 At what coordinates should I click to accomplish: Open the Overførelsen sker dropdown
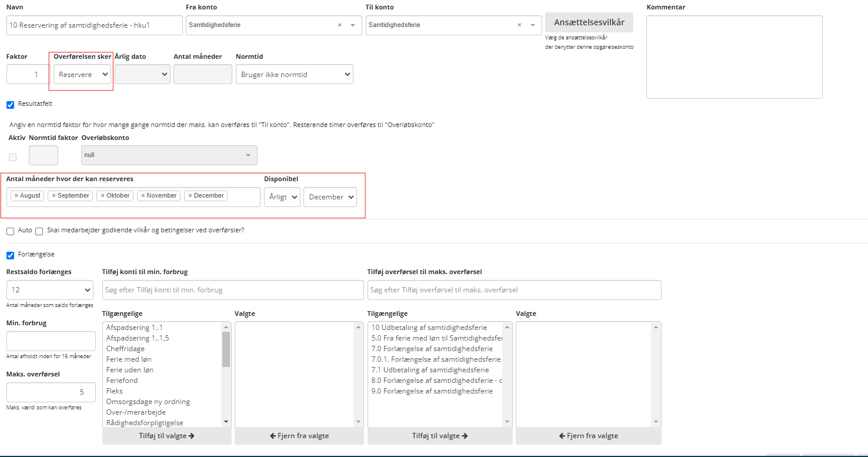click(82, 75)
